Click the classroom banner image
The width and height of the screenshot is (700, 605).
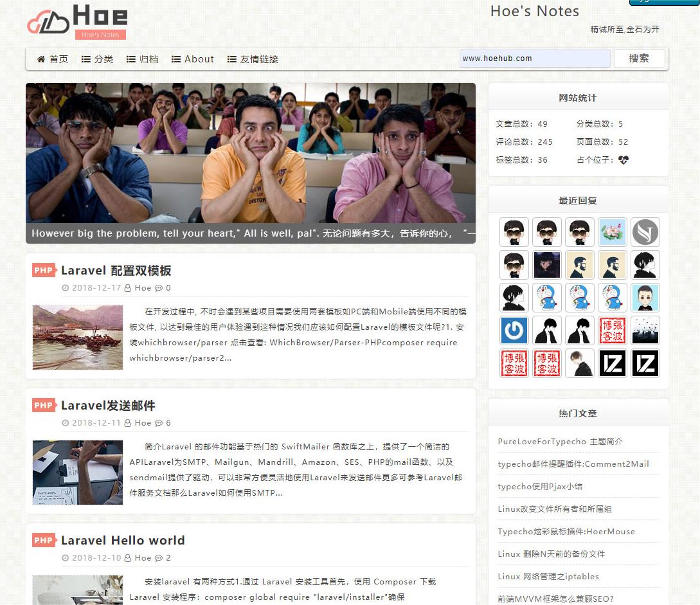251,154
